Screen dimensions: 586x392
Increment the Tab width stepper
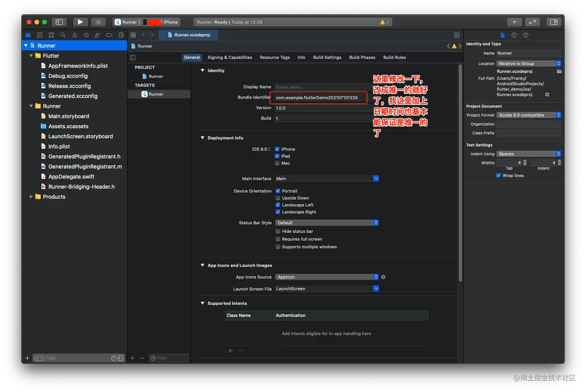[x=525, y=161]
